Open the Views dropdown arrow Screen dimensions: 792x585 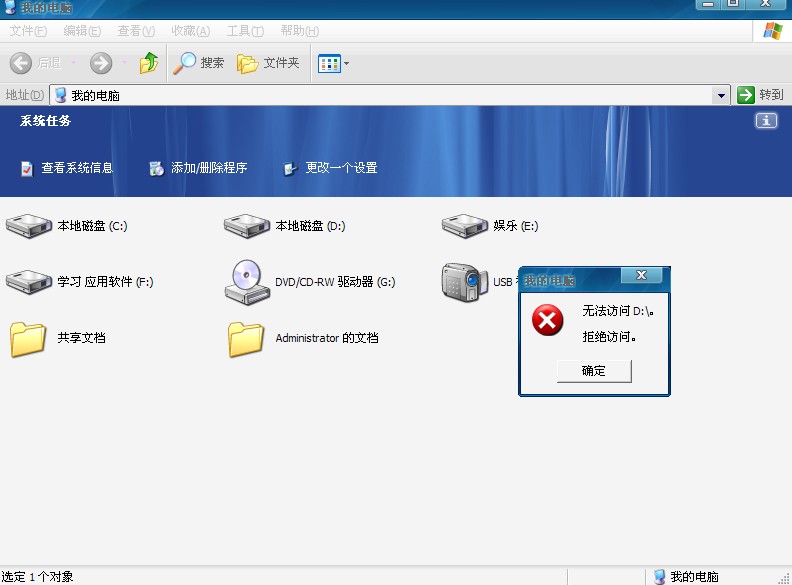click(346, 64)
